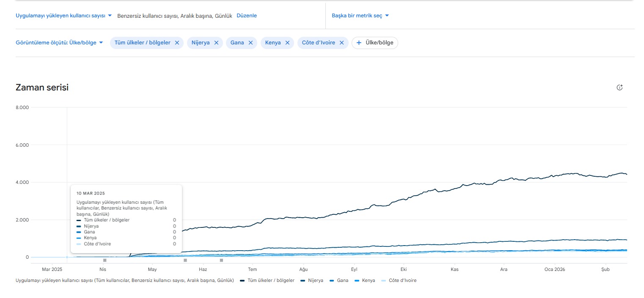Toggle Côte d'Ivoire series in the legend
Screen dimensions: 644x298
399,280
